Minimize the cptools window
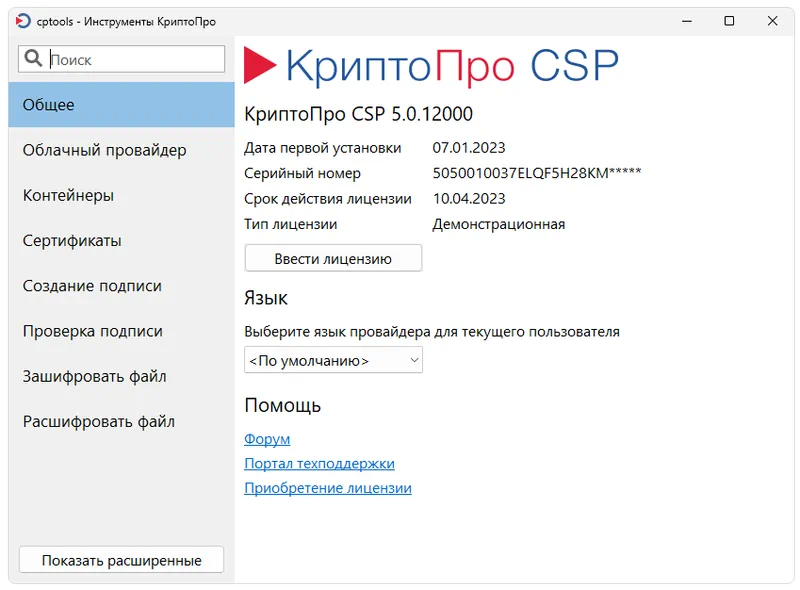This screenshot has height=590, width=800. pyautogui.click(x=687, y=21)
